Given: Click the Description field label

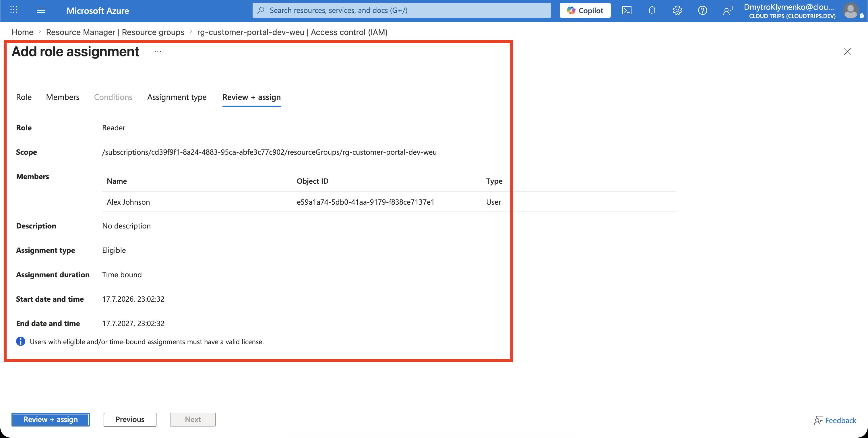Looking at the screenshot, I should (x=36, y=226).
